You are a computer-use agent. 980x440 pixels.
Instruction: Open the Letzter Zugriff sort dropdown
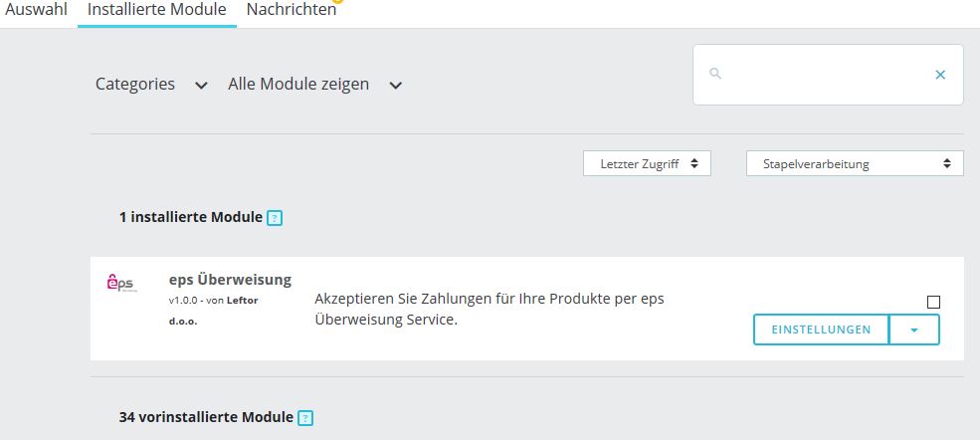647,163
